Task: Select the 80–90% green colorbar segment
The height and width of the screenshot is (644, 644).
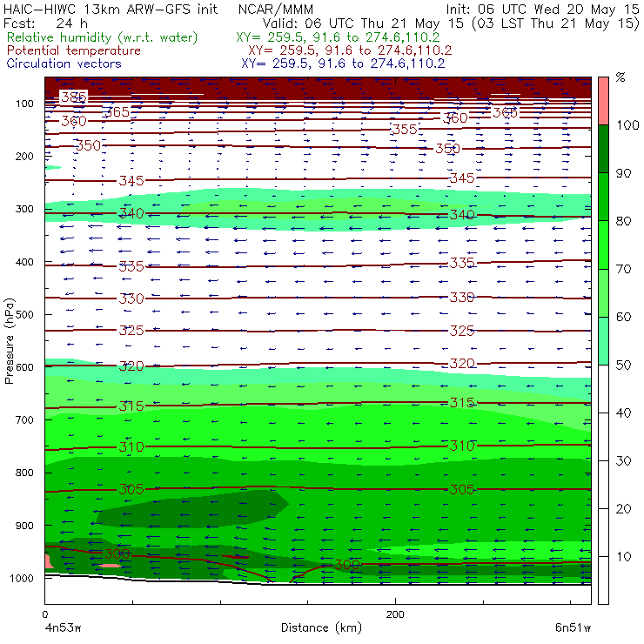Action: (x=603, y=197)
